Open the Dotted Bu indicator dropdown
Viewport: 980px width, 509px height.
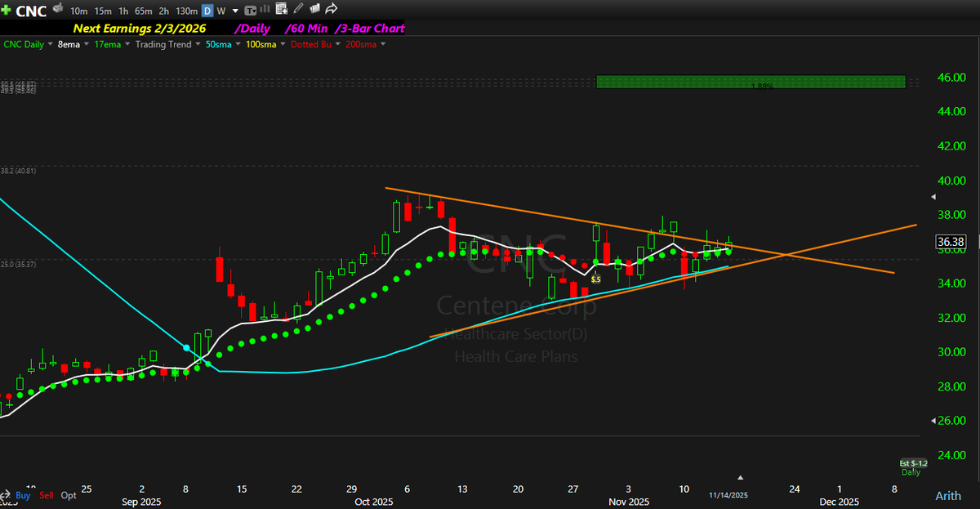click(x=337, y=44)
